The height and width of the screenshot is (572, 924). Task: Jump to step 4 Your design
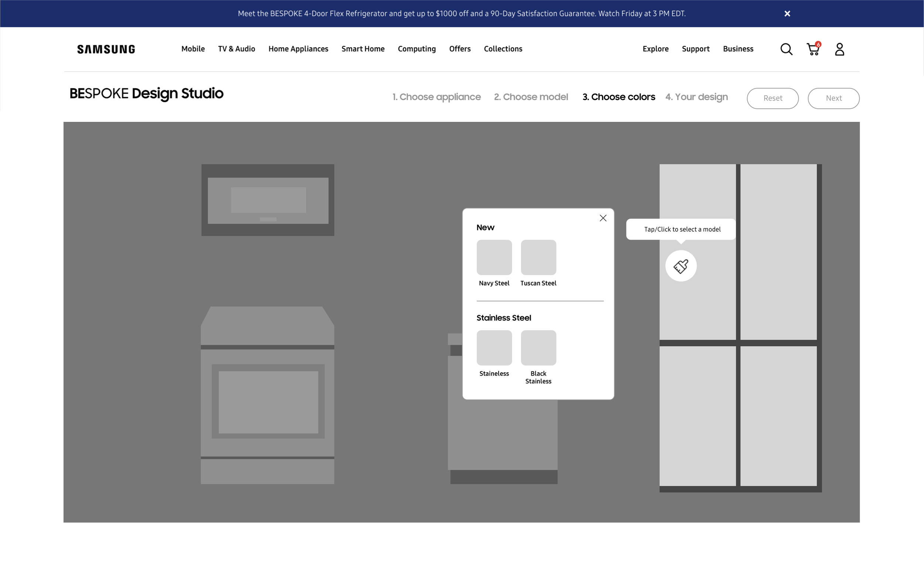pyautogui.click(x=696, y=97)
